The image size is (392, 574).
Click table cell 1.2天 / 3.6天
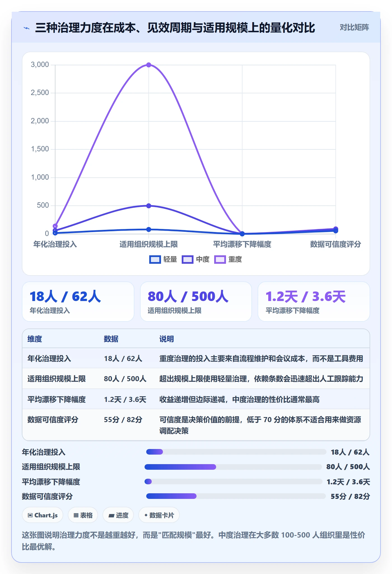[125, 399]
